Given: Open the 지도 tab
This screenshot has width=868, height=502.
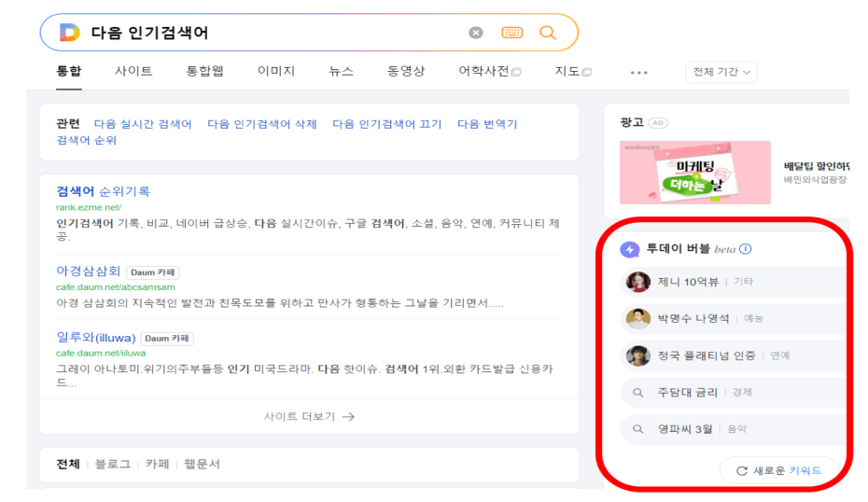Looking at the screenshot, I should click(x=573, y=72).
